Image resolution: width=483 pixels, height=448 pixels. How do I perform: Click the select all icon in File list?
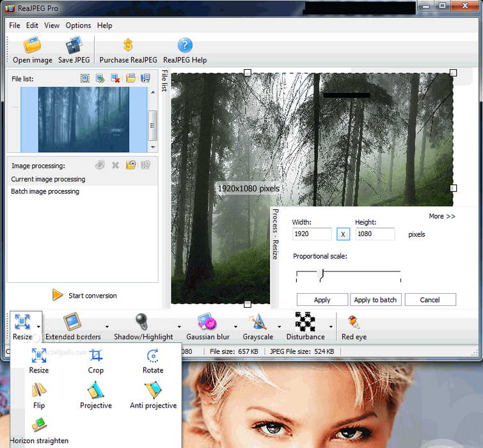84,78
